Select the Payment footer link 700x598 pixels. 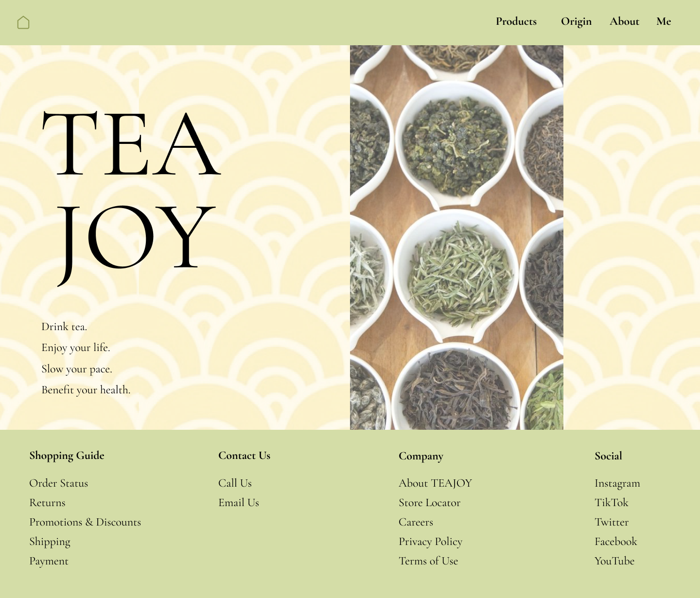(49, 561)
